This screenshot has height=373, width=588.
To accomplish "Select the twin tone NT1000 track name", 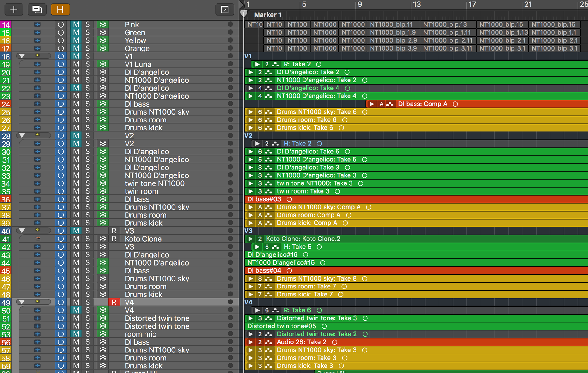I will coord(155,183).
